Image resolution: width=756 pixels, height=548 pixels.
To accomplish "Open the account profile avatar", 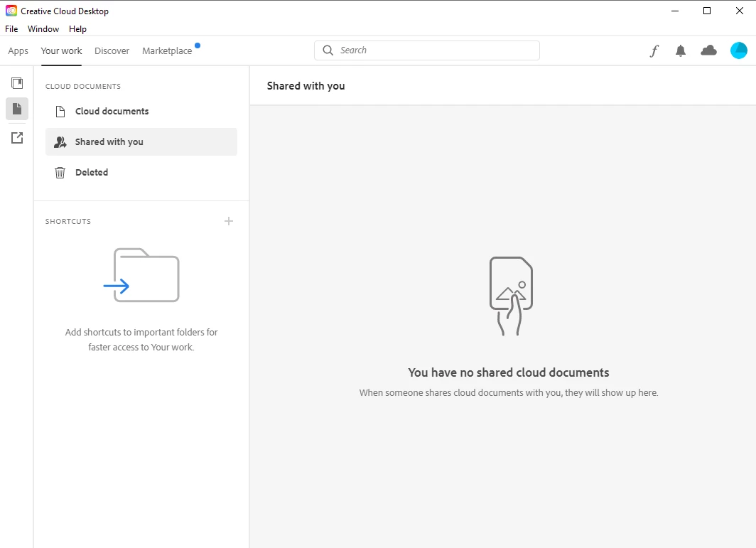I will point(739,50).
